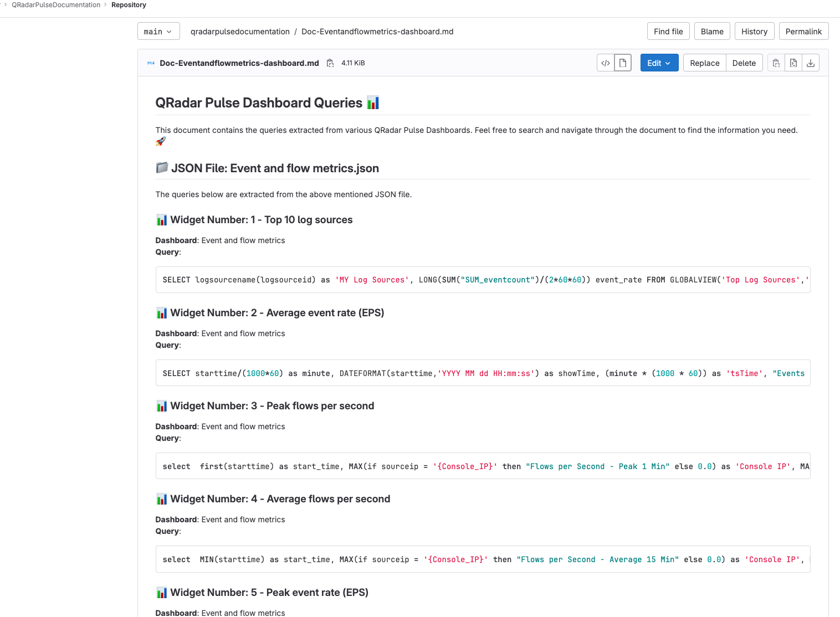Click the Peak 1 Min flows query block
Image resolution: width=840 pixels, height=617 pixels.
point(483,466)
